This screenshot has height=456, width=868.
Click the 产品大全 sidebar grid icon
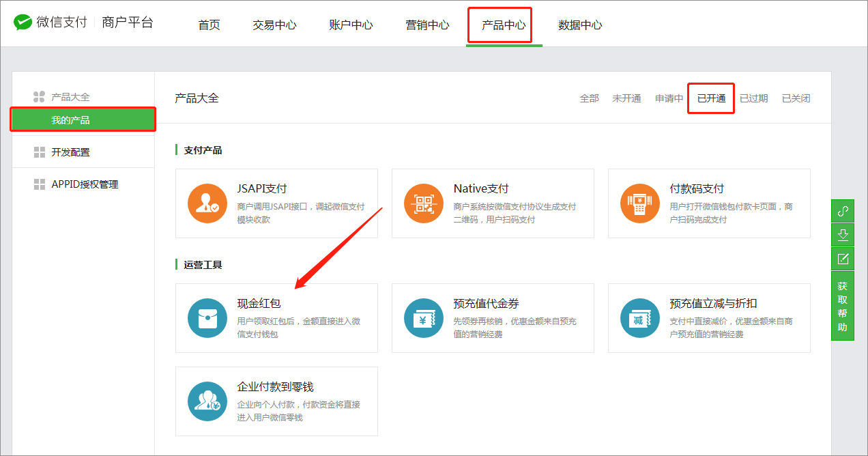tap(40, 97)
